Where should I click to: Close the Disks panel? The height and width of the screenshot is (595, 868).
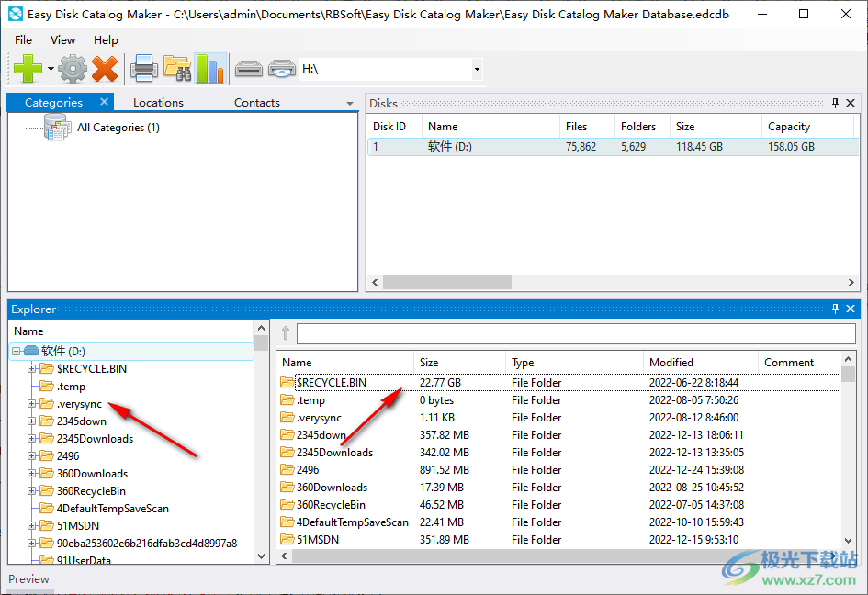click(x=851, y=103)
